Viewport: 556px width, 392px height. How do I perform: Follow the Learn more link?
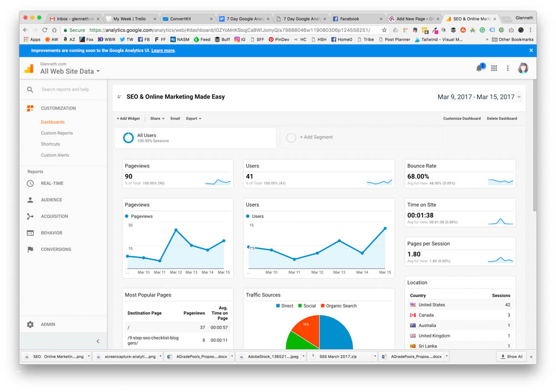[x=163, y=51]
